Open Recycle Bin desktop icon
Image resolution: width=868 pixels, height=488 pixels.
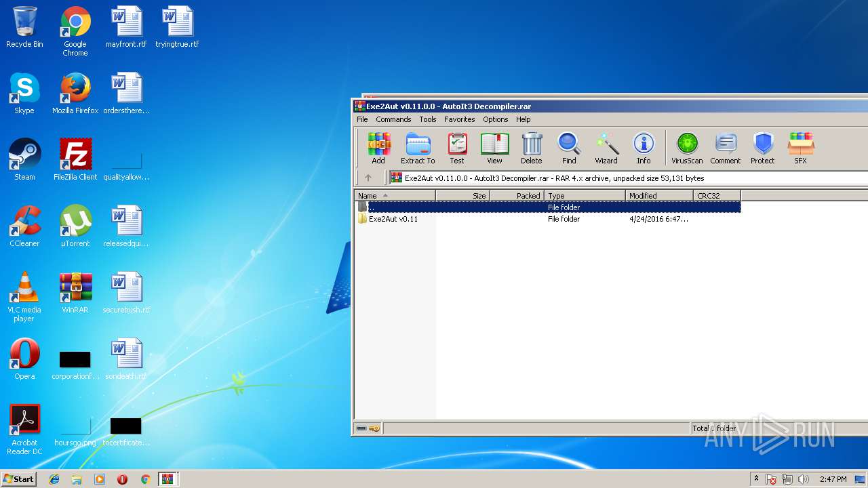[24, 28]
